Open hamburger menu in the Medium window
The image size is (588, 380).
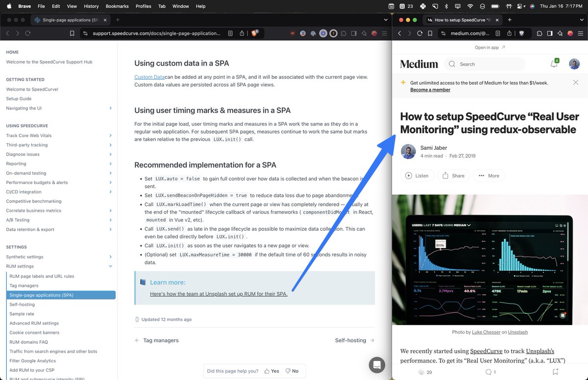(x=581, y=33)
